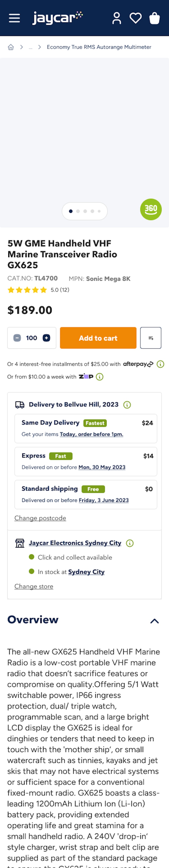
Task: Show Afterpay info details
Action: pyautogui.click(x=161, y=364)
